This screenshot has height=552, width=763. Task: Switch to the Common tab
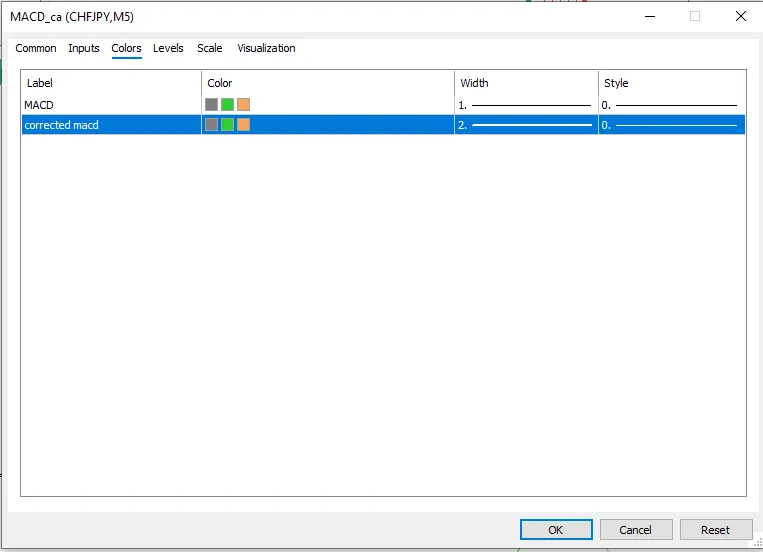click(x=36, y=48)
